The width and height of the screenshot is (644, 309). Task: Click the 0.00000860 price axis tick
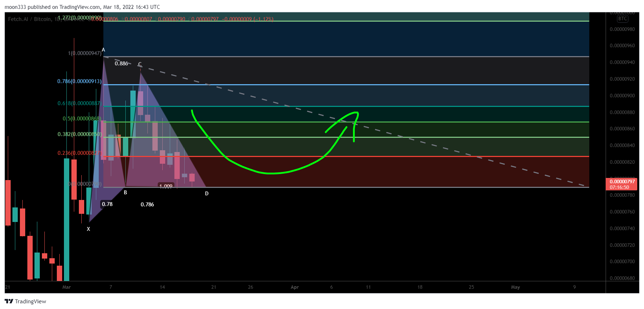(622, 129)
